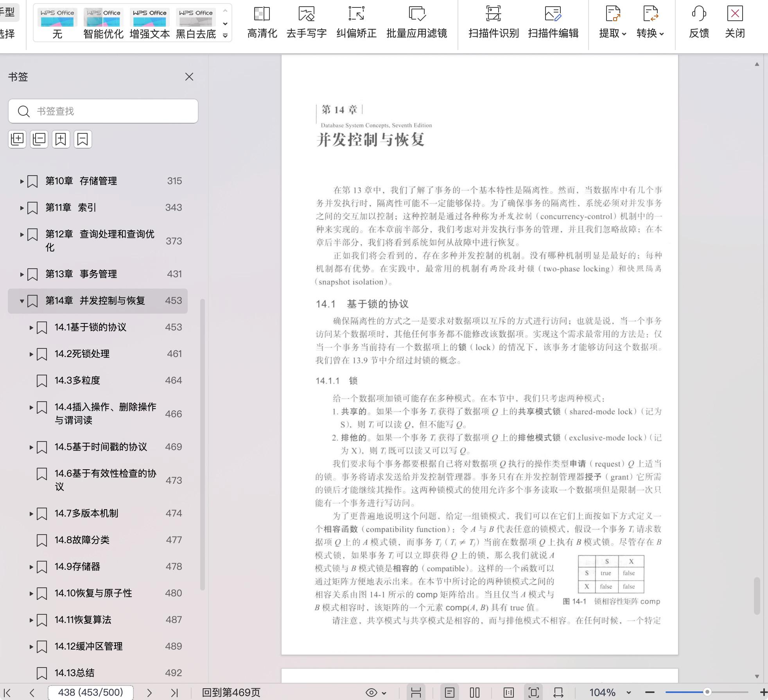Select the 增强文本 filter thumbnail

click(149, 23)
